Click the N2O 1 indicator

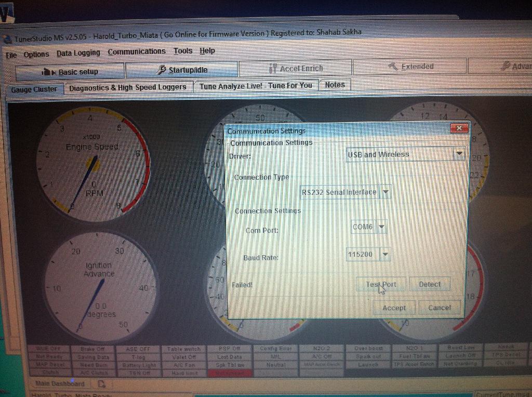[414, 348]
